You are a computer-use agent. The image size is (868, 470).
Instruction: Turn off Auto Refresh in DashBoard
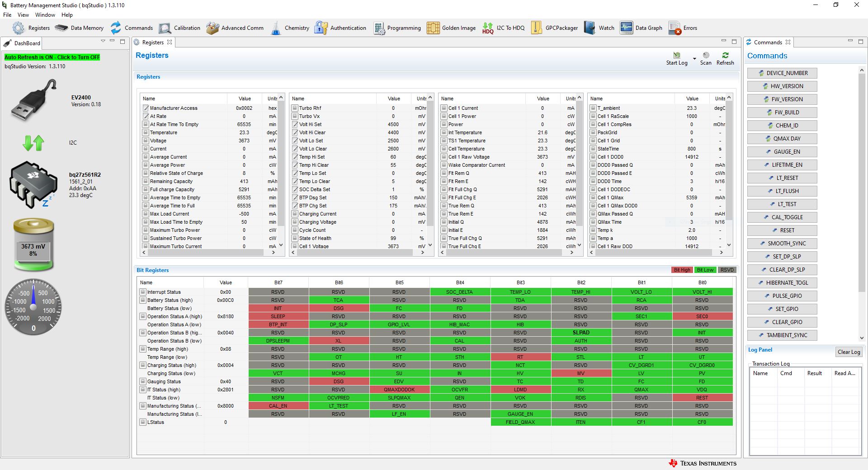[52, 57]
